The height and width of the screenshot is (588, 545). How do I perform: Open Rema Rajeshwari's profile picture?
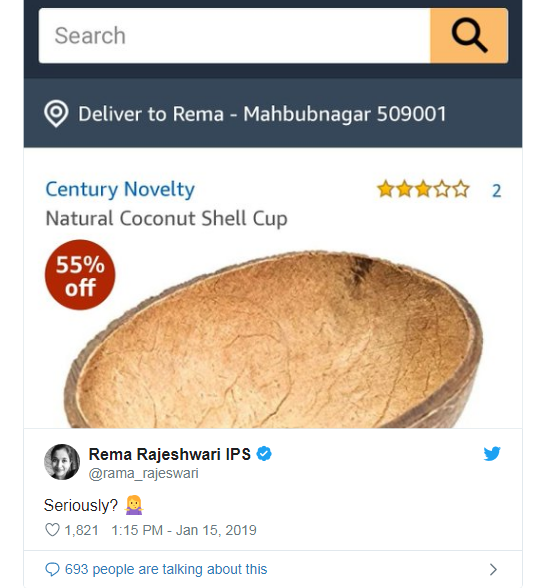click(x=62, y=462)
